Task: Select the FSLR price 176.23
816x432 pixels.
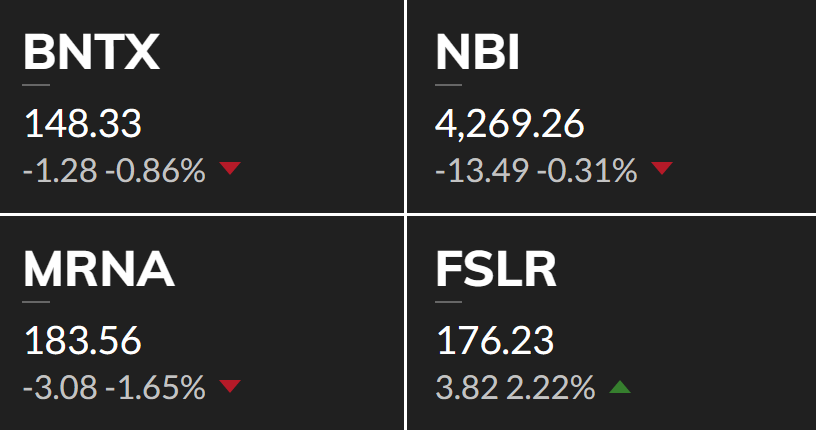Action: pos(495,341)
